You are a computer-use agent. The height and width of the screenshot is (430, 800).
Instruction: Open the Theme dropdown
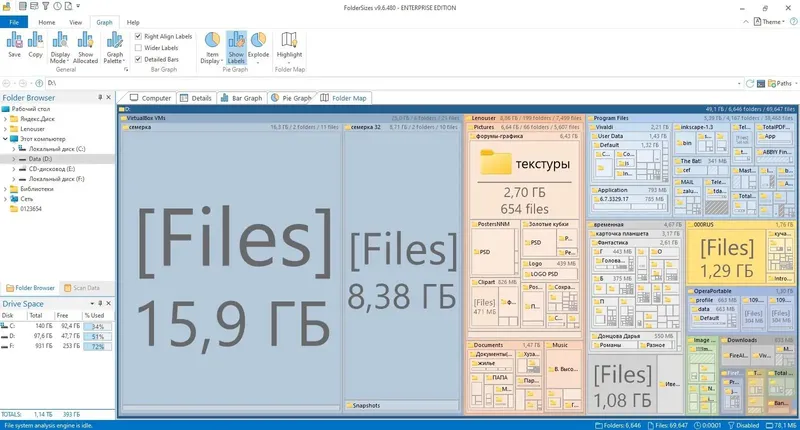[770, 21]
